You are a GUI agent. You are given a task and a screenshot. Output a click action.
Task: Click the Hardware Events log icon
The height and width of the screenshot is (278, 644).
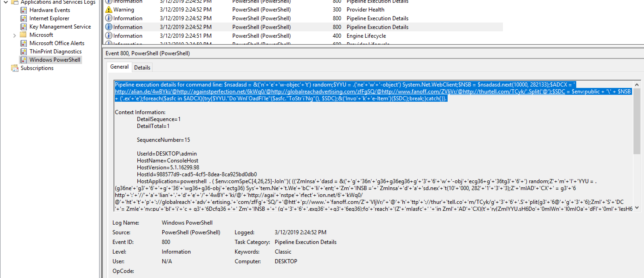24,10
